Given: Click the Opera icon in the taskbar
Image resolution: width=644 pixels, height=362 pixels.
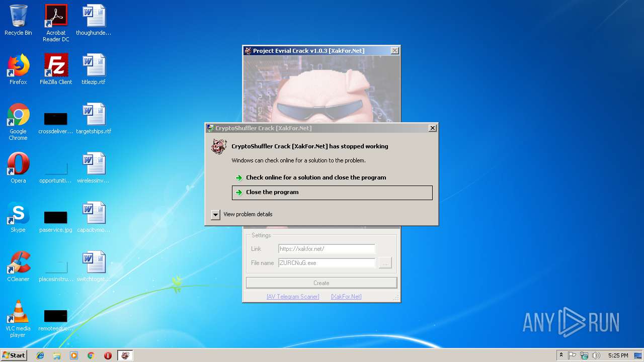Looking at the screenshot, I should pos(108,355).
